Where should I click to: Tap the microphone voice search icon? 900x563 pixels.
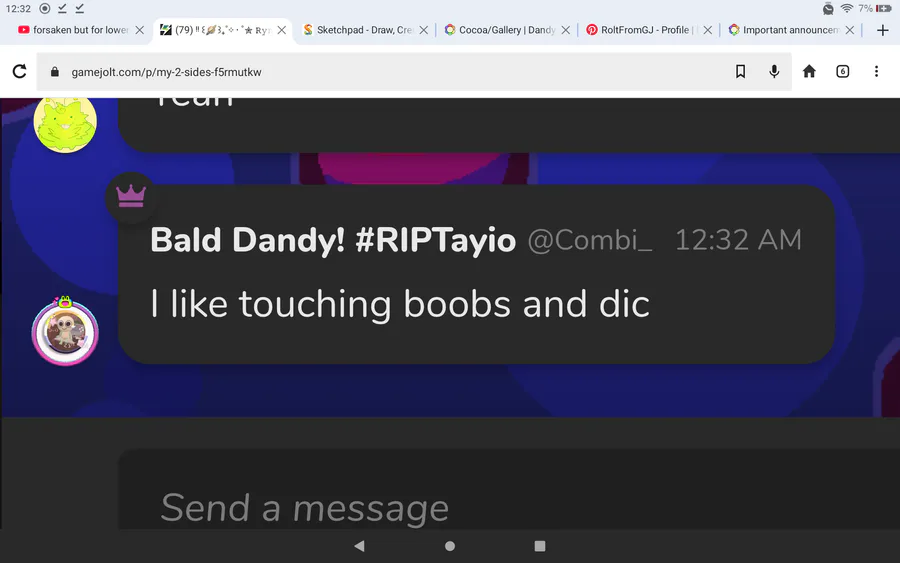pyautogui.click(x=774, y=71)
